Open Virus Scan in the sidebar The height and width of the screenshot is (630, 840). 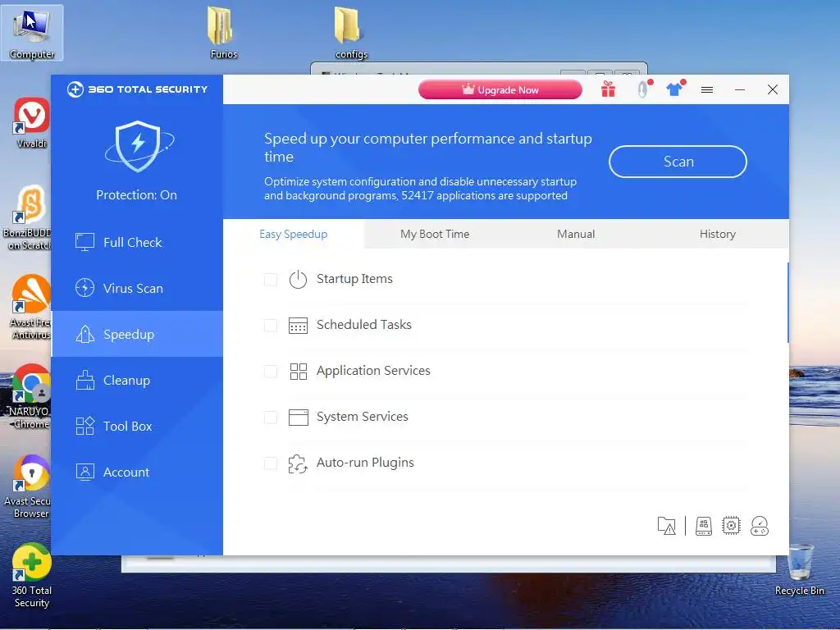pyautogui.click(x=137, y=288)
